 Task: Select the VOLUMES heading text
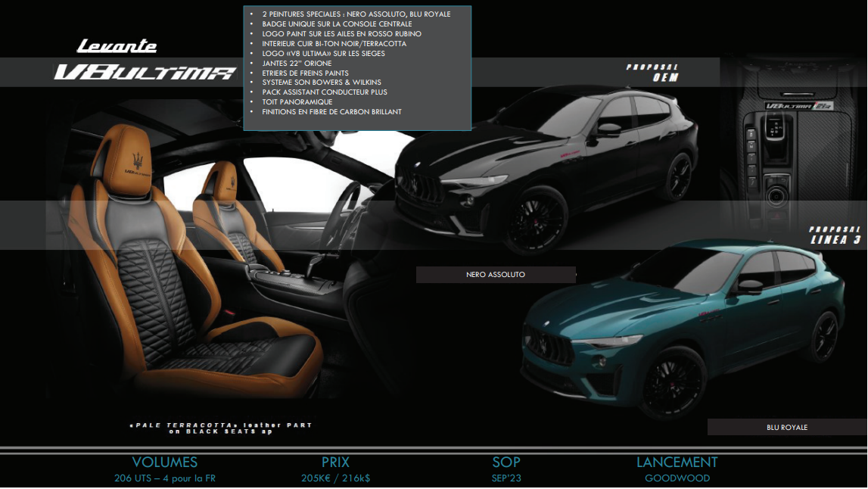pyautogui.click(x=164, y=462)
